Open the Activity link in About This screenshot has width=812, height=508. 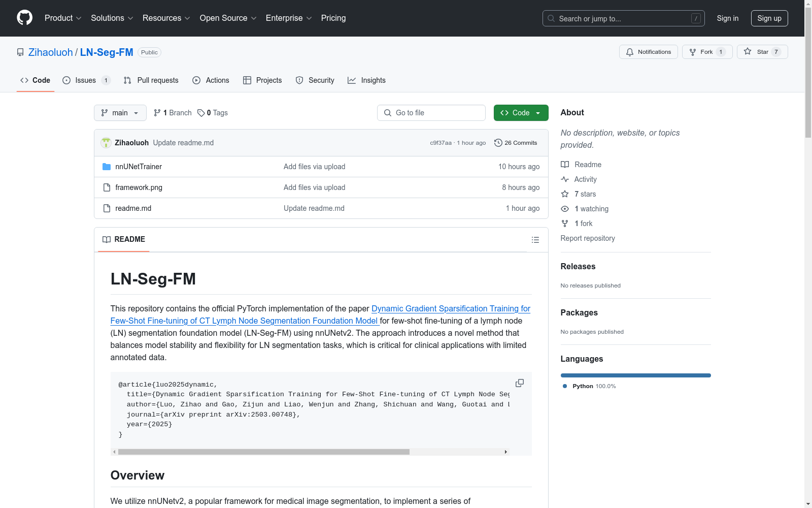point(585,179)
